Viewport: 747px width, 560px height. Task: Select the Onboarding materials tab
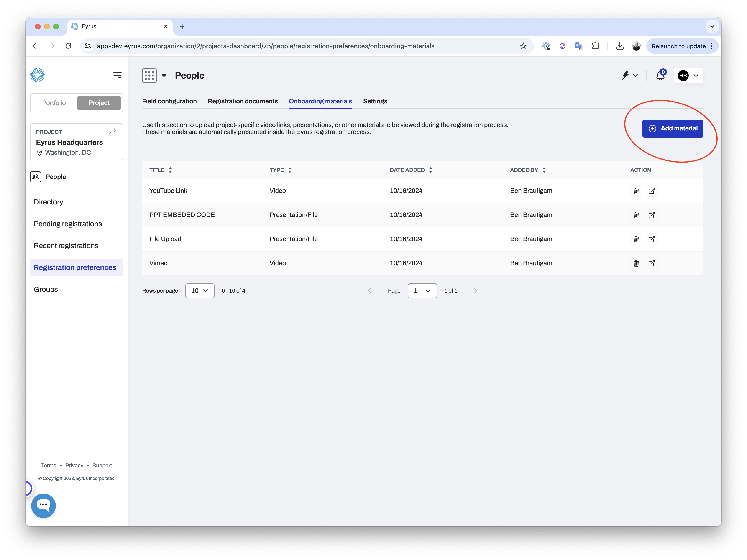point(320,101)
